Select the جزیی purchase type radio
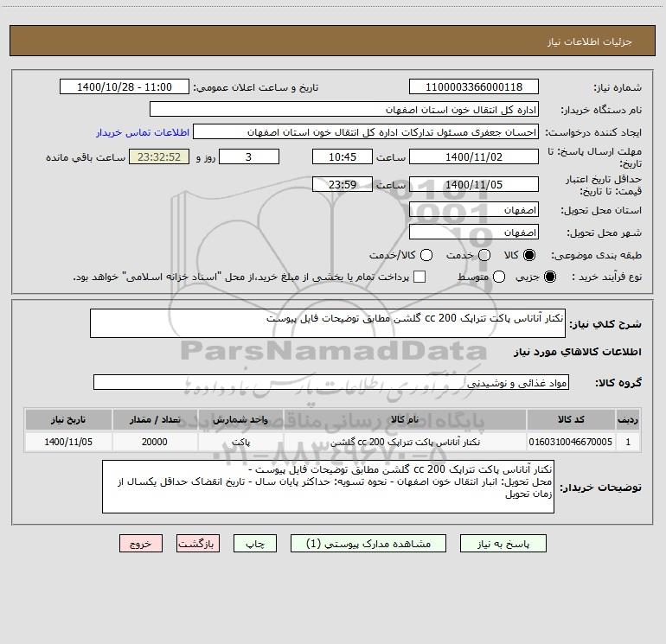Screen dimensions: 666x644 [549, 277]
